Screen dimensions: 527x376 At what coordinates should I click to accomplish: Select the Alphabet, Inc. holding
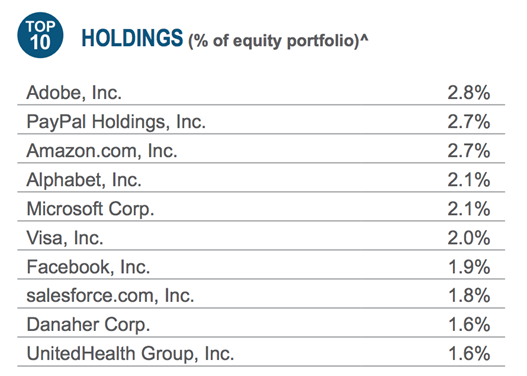tap(84, 180)
